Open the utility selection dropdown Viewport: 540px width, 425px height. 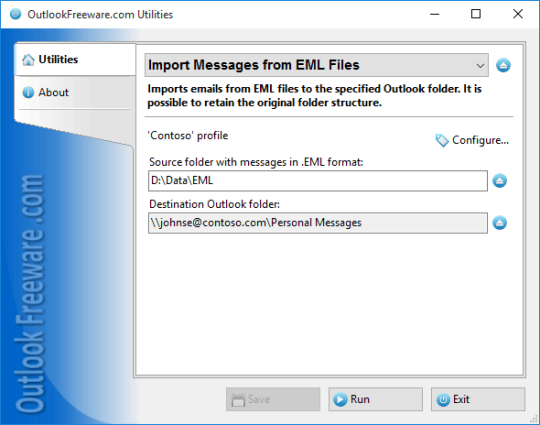[x=316, y=65]
